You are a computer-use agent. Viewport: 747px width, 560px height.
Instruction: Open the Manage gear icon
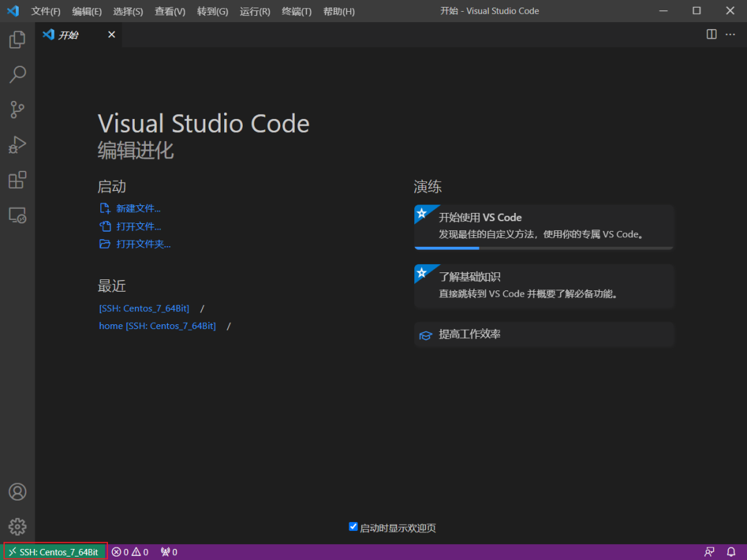point(17,527)
